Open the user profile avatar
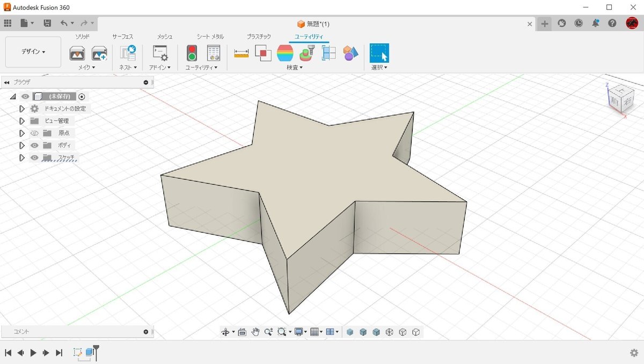 (632, 23)
